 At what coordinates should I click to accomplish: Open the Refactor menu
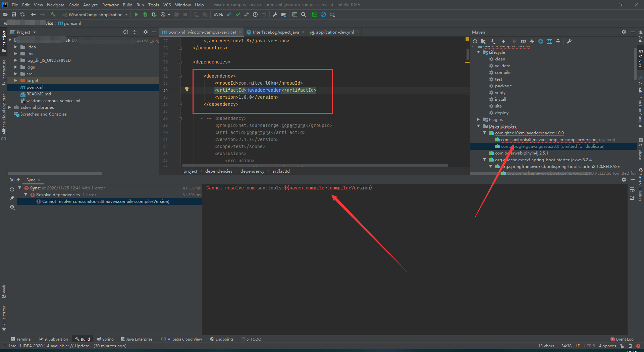point(110,5)
